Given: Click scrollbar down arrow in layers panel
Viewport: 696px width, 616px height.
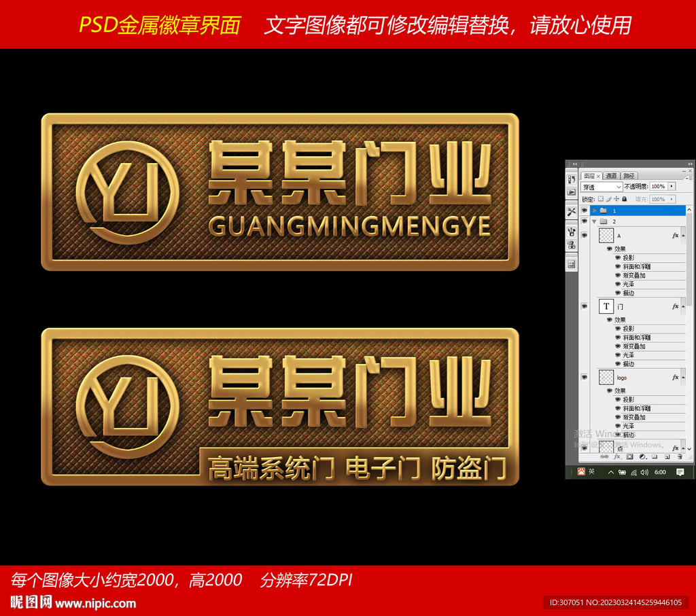Looking at the screenshot, I should [689, 449].
